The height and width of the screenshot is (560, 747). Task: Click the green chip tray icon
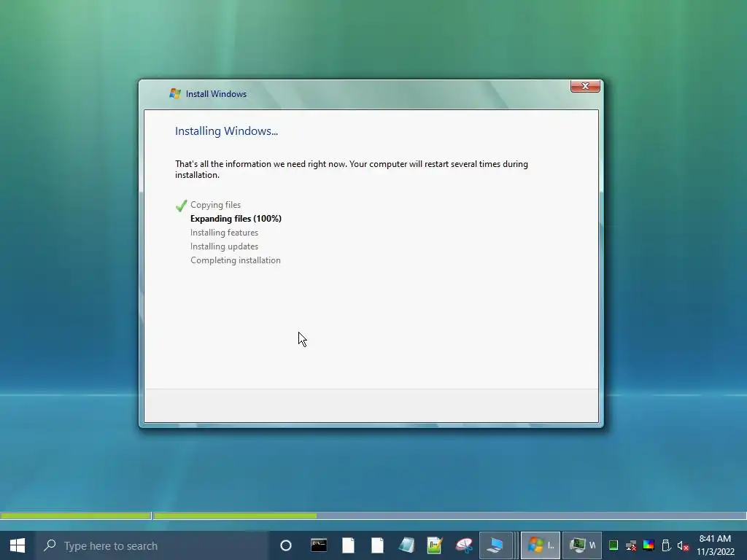tap(614, 545)
